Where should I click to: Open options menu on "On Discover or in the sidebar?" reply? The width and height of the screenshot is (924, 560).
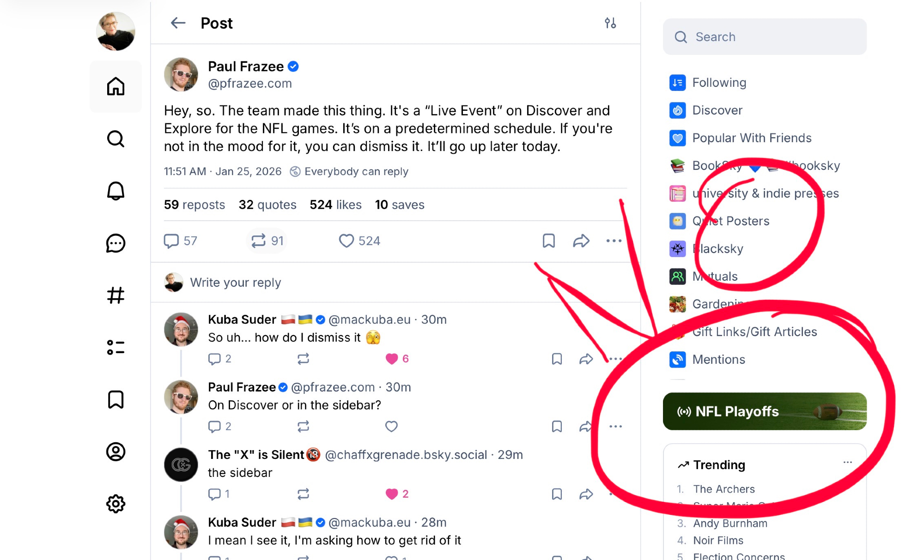point(615,426)
